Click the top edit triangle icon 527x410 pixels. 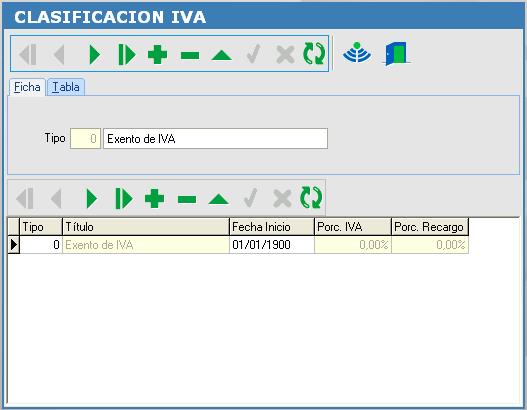221,55
